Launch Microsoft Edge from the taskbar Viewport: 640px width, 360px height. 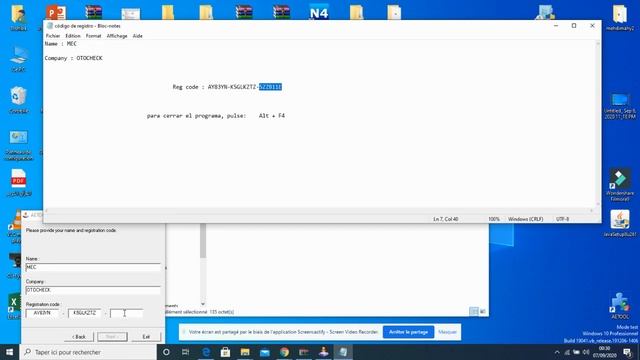[x=206, y=352]
